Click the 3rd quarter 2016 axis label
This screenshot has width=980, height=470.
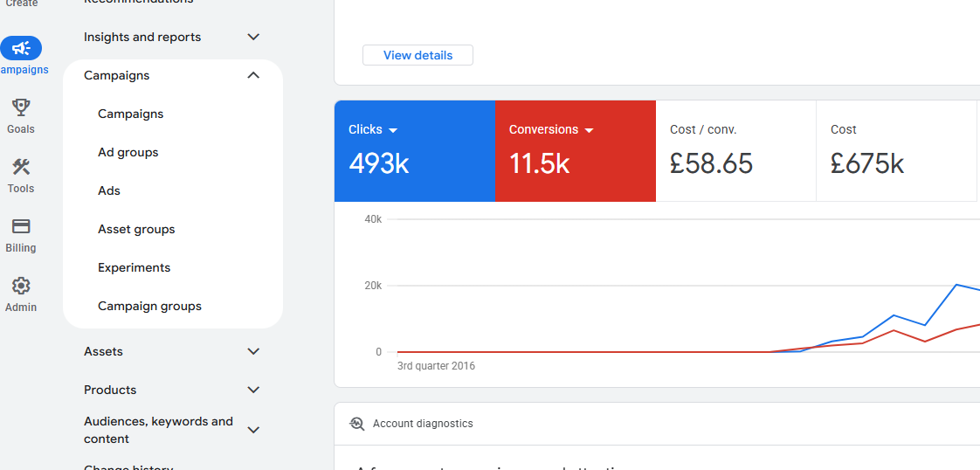coord(436,366)
